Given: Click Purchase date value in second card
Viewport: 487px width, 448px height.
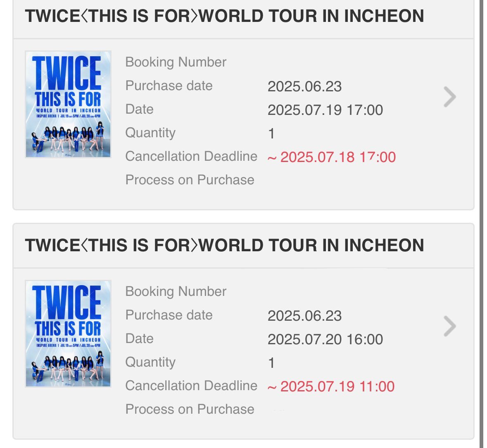Looking at the screenshot, I should click(305, 316).
